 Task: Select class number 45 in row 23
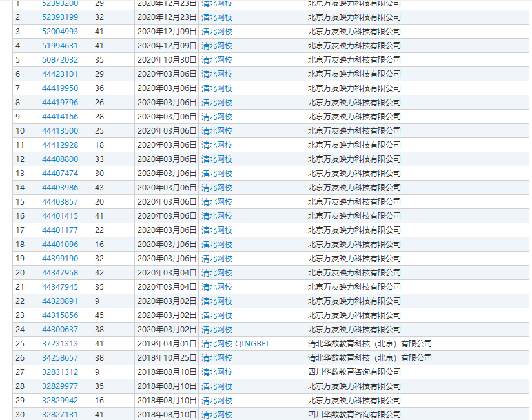(99, 315)
